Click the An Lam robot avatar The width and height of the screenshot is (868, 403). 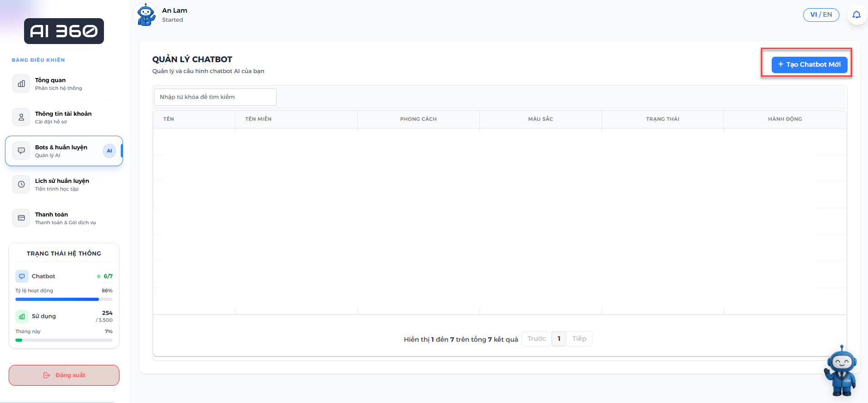point(146,15)
